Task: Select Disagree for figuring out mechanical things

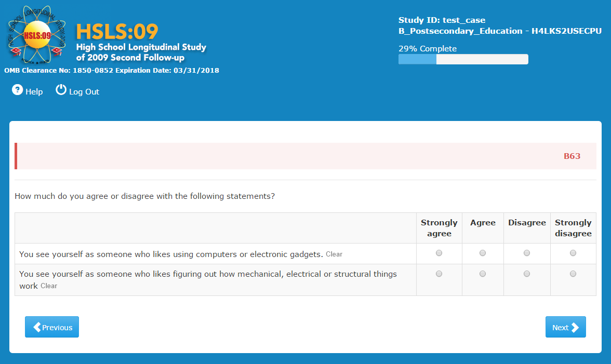Action: point(527,274)
